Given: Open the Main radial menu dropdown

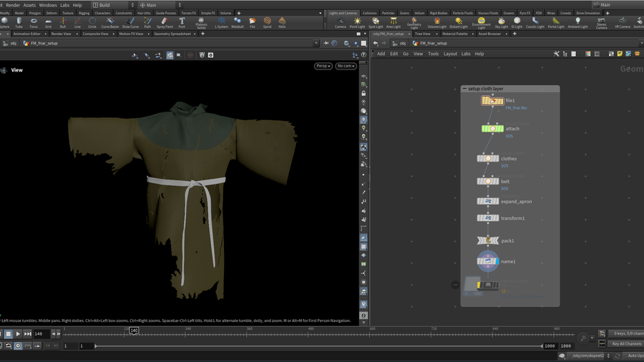Looking at the screenshot, I should click(160, 5).
